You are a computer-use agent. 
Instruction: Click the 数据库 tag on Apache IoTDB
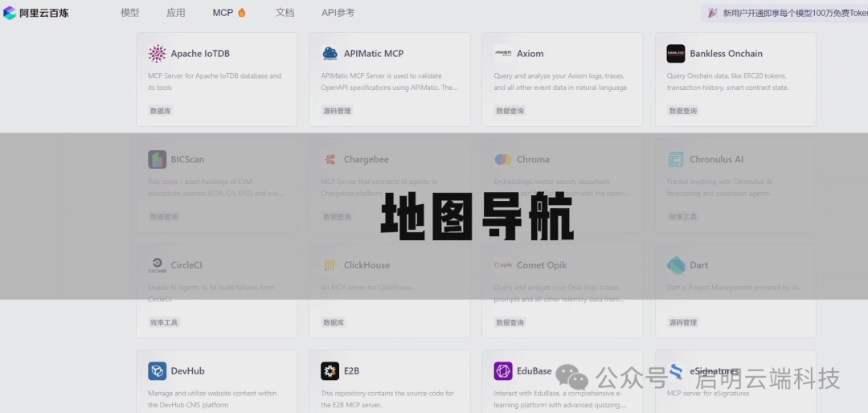161,111
